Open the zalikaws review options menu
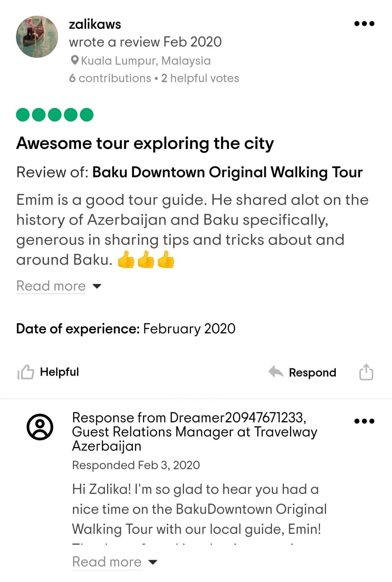 pyautogui.click(x=364, y=24)
